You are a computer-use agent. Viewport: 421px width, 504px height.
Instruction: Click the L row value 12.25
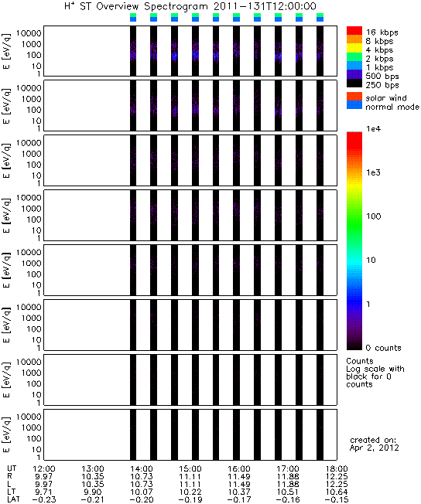[x=337, y=485]
